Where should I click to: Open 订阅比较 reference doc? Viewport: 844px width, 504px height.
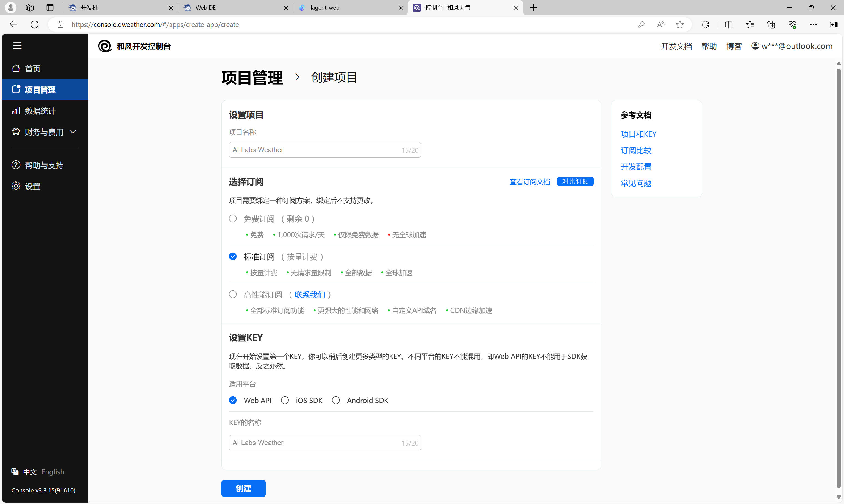(x=636, y=150)
